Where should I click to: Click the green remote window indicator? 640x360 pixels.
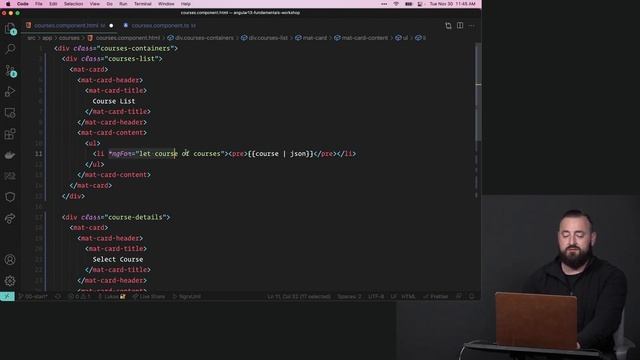(x=7, y=296)
